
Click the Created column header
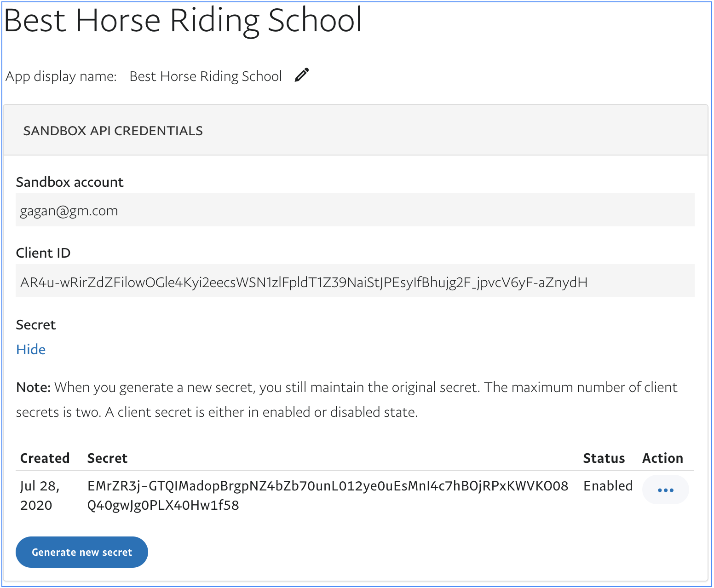point(45,458)
